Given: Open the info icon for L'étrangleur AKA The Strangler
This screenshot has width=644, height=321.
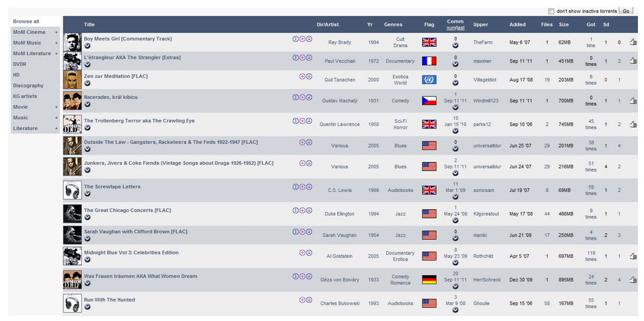Looking at the screenshot, I should click(295, 58).
